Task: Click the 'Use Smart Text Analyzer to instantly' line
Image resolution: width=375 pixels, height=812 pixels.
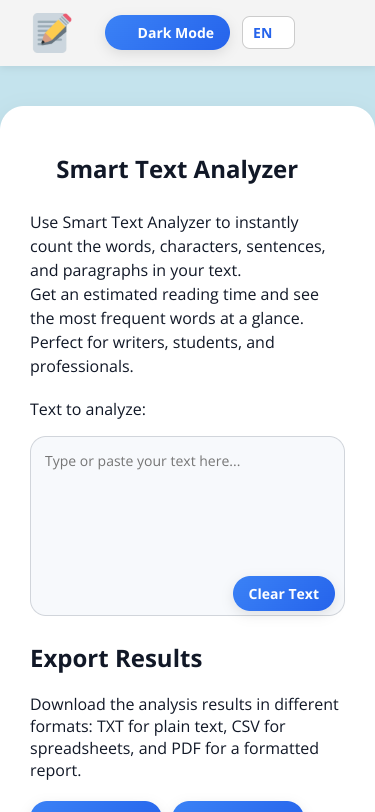Action: [164, 223]
